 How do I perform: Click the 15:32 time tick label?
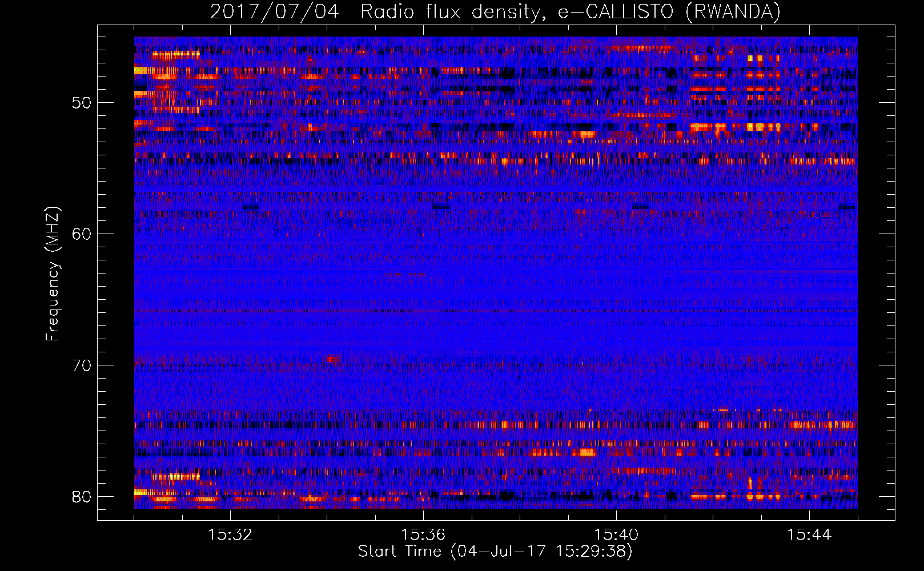pyautogui.click(x=230, y=535)
